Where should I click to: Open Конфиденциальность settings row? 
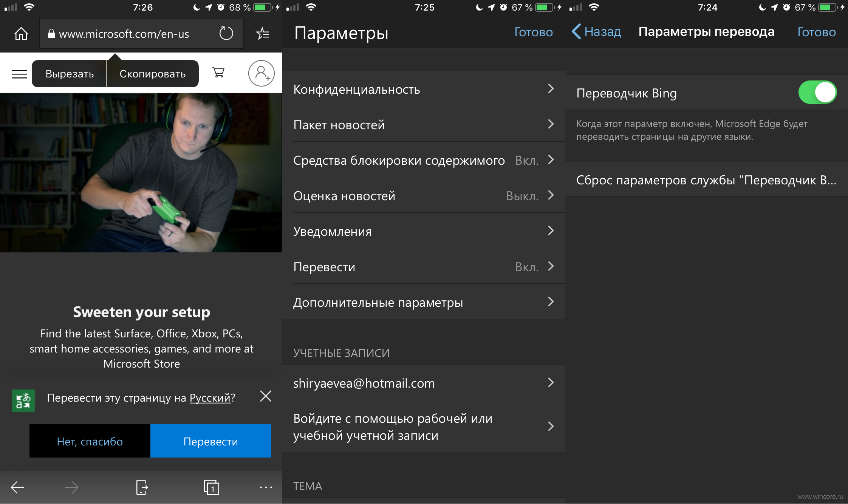[424, 89]
